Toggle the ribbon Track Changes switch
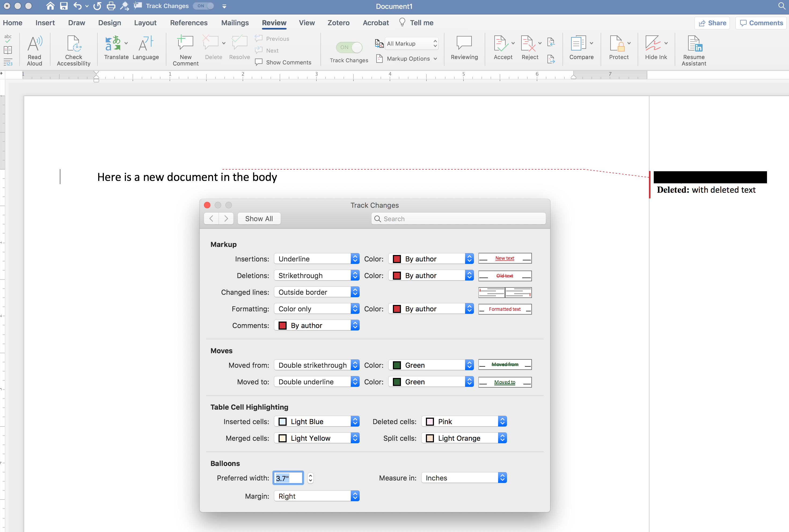This screenshot has height=532, width=789. (349, 48)
